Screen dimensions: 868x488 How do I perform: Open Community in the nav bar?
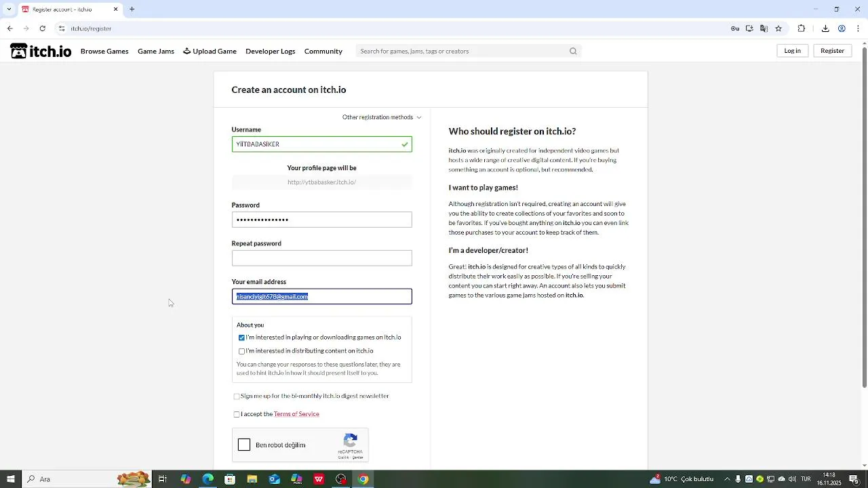coord(323,51)
